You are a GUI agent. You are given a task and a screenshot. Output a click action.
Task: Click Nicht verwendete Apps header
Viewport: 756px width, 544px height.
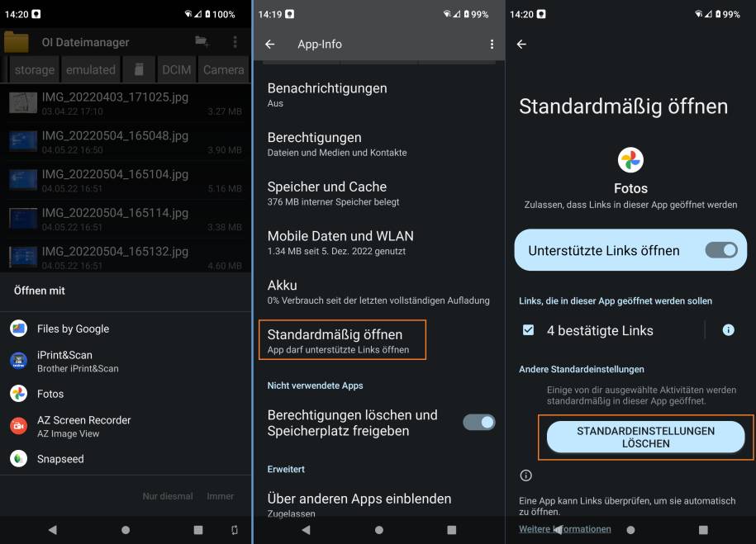pyautogui.click(x=315, y=386)
